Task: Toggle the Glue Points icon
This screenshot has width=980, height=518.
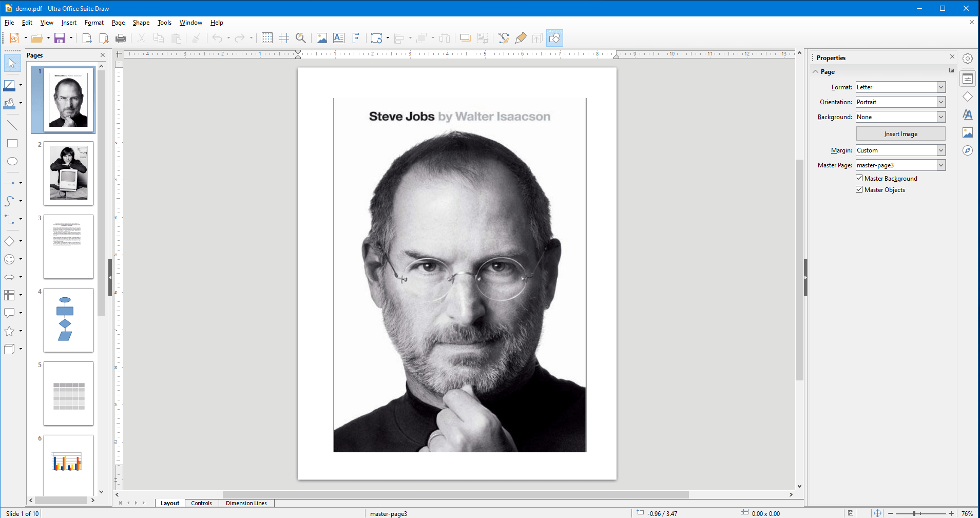Action: pyautogui.click(x=521, y=38)
